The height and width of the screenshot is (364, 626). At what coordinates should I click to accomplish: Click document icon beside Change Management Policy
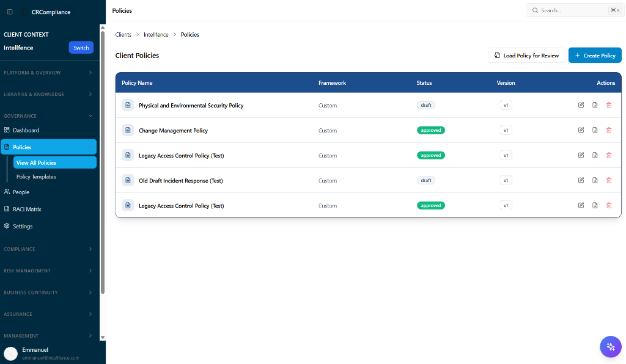128,130
